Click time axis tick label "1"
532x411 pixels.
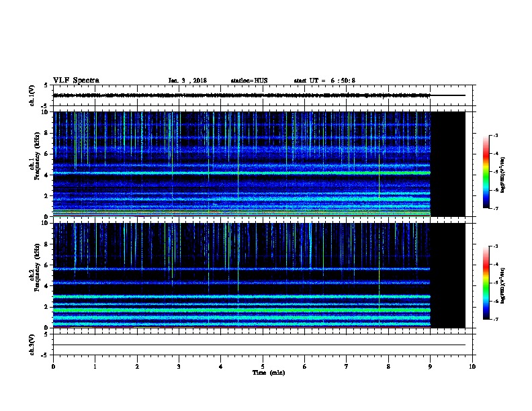[95, 366]
